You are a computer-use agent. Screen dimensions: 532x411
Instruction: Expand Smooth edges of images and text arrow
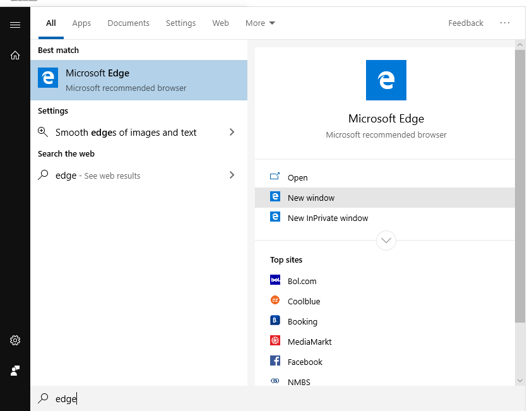(232, 132)
